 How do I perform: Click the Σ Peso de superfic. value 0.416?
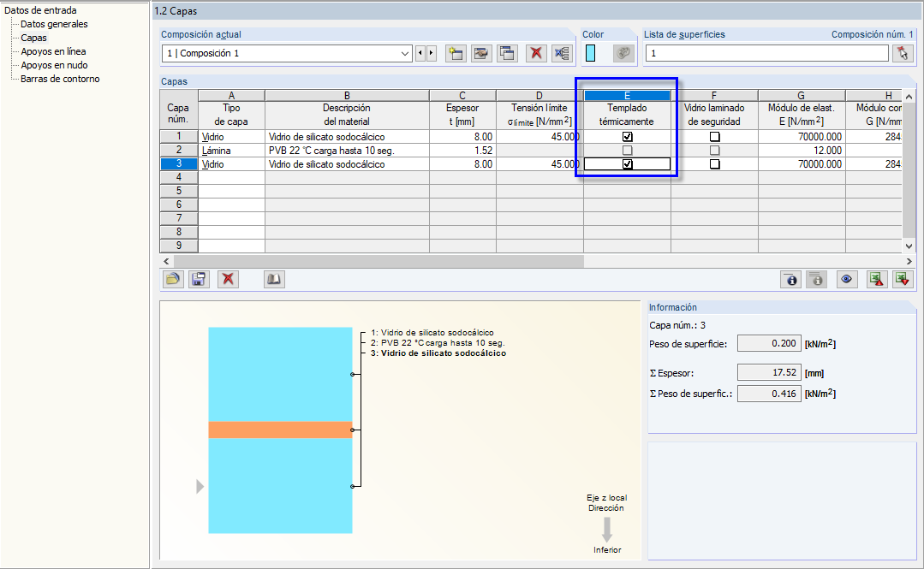[769, 394]
